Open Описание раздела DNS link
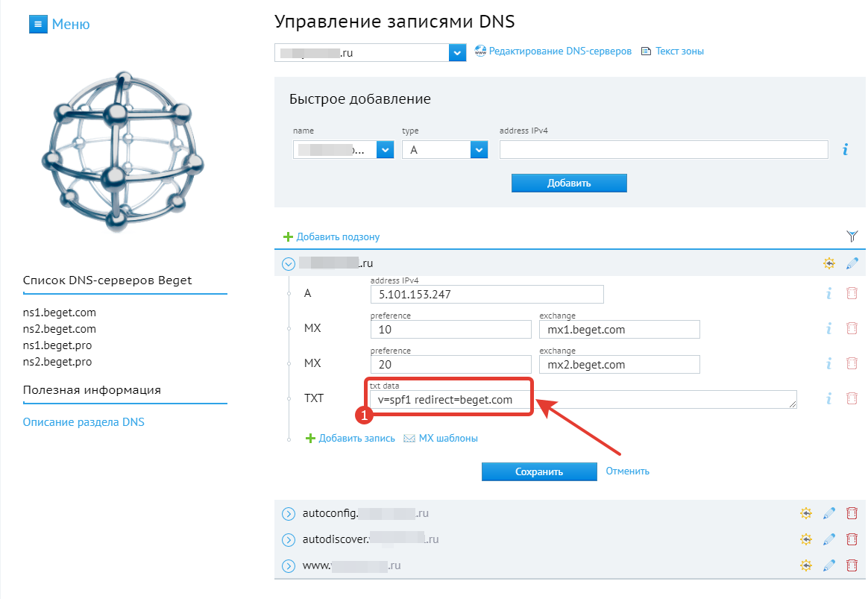 [x=84, y=422]
